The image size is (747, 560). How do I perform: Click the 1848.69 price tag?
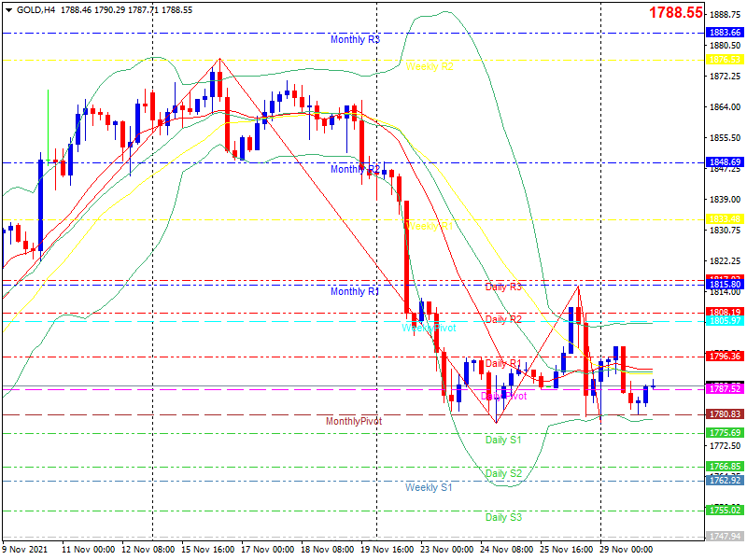tap(726, 161)
